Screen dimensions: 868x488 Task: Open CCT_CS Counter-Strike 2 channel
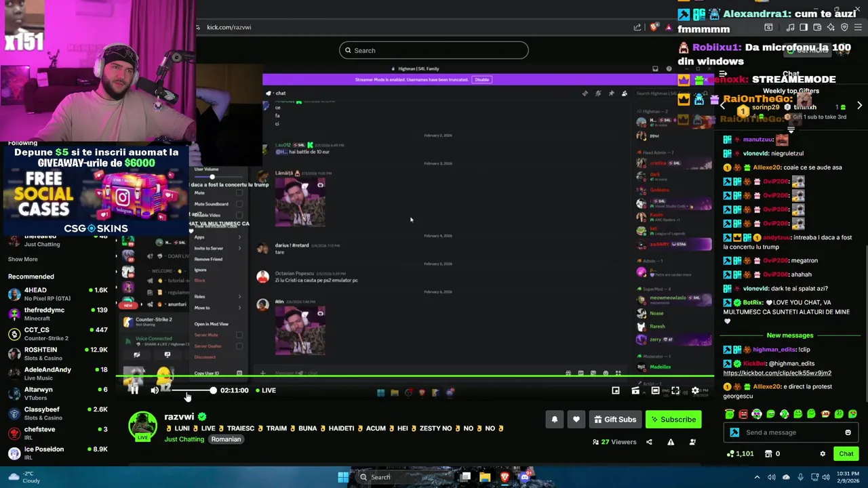(58, 333)
